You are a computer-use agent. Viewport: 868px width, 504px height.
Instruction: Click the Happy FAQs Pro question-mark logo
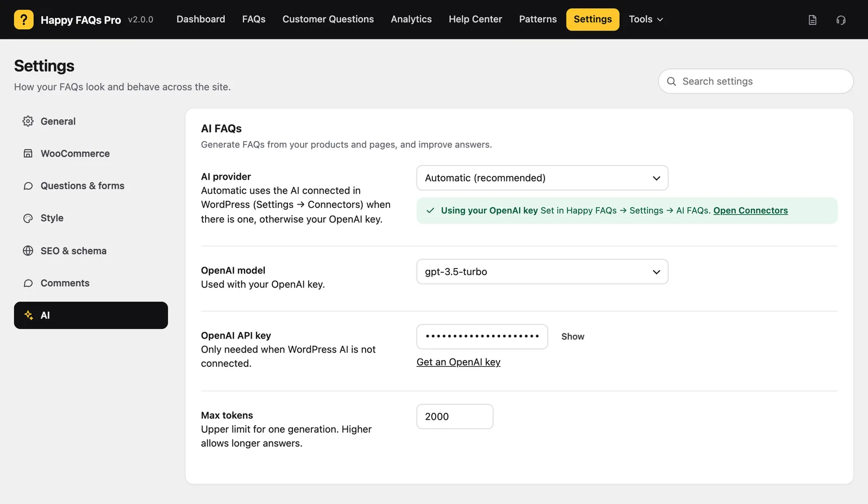(x=24, y=20)
